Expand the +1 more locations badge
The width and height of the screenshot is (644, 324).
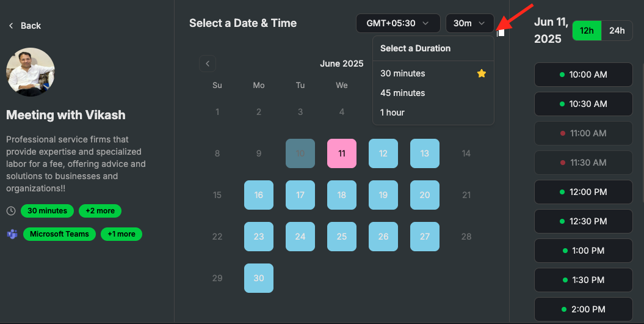tap(121, 234)
